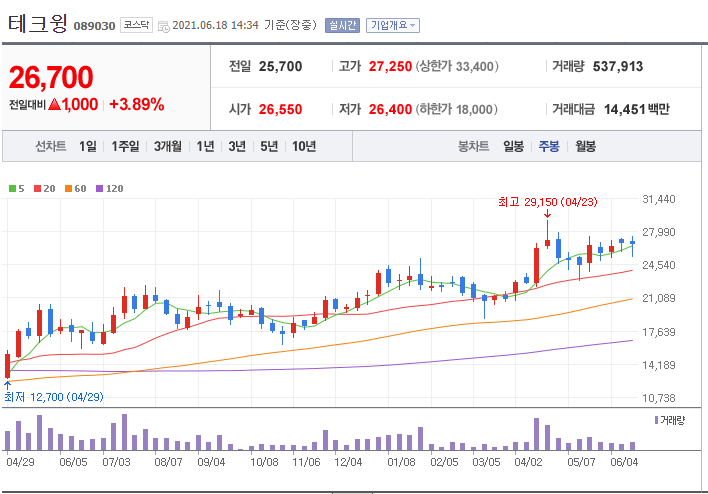708x494 pixels.
Task: Click the 최고 29,150 (04/23) high marker
Action: (548, 202)
